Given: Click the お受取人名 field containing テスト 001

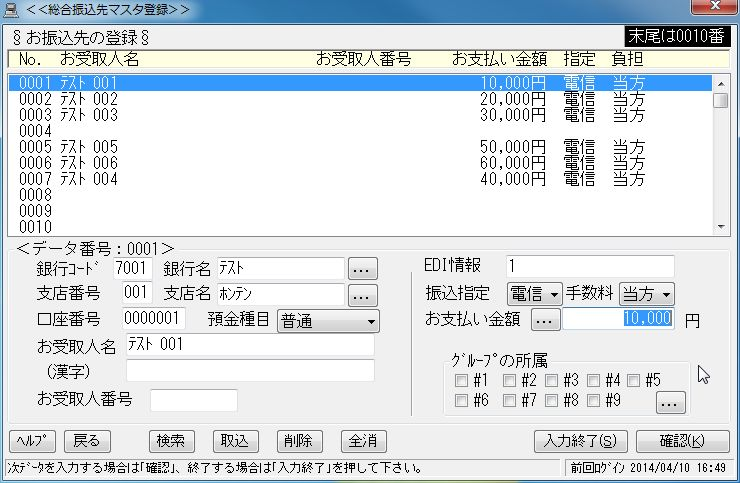Looking at the screenshot, I should (x=250, y=345).
